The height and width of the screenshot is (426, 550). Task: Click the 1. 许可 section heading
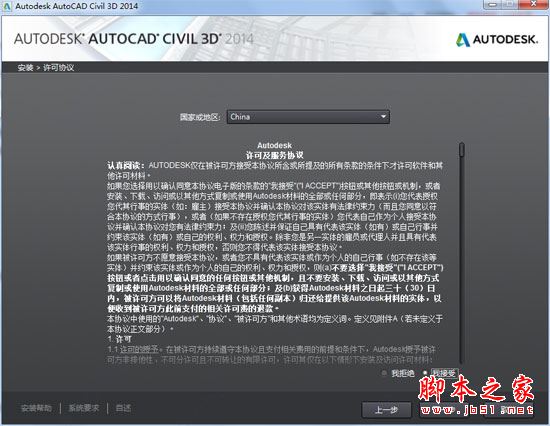119,339
